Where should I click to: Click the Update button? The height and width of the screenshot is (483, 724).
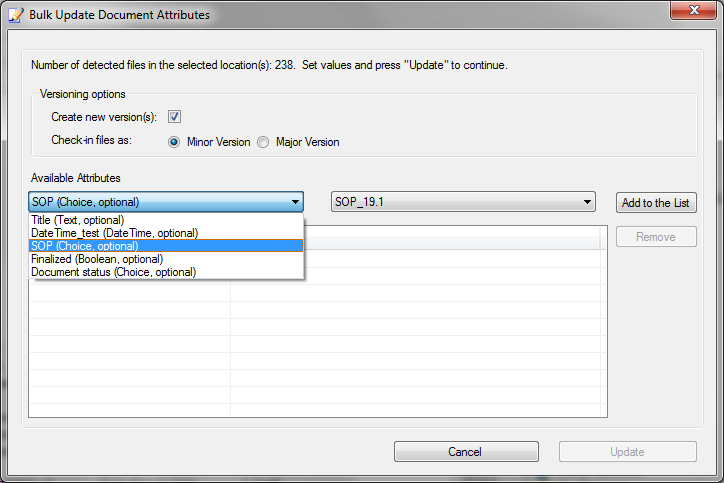tap(627, 452)
